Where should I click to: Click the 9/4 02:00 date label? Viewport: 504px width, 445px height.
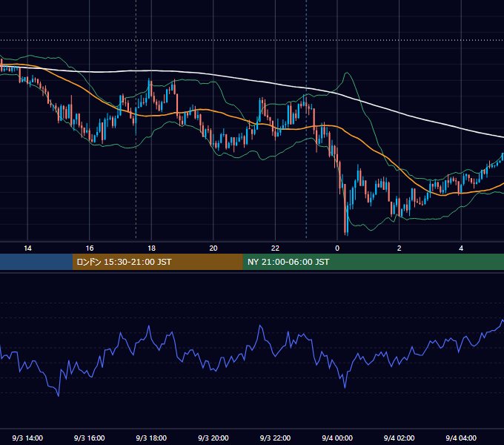(399, 438)
